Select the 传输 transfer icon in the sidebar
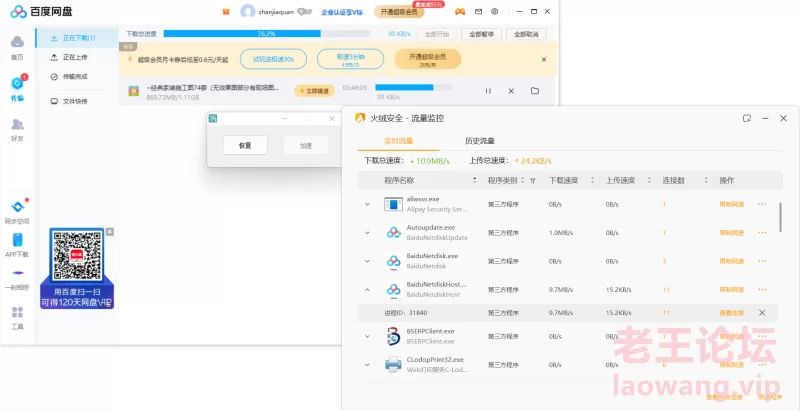This screenshot has height=411, width=800. [x=17, y=83]
